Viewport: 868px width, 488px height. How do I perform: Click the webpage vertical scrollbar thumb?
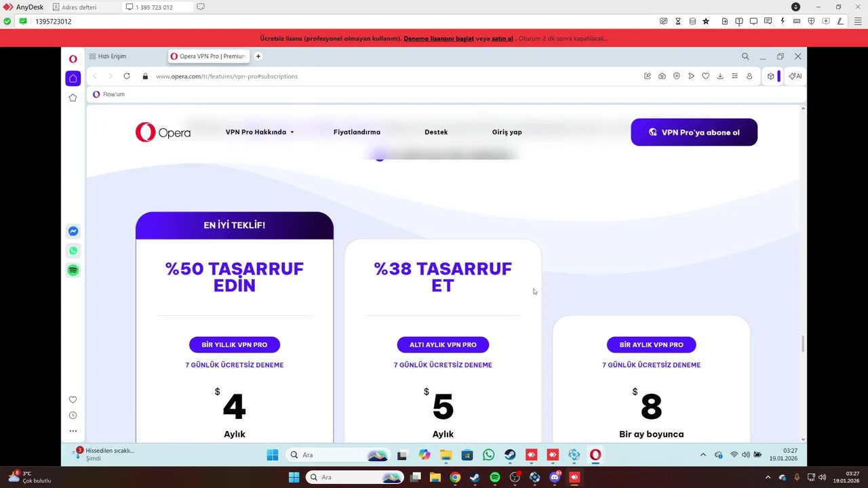pyautogui.click(x=803, y=344)
